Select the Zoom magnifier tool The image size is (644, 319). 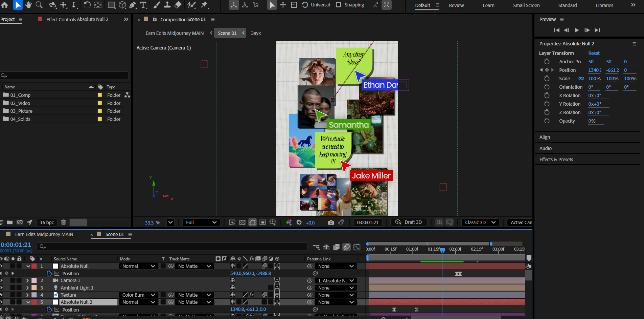point(39,5)
